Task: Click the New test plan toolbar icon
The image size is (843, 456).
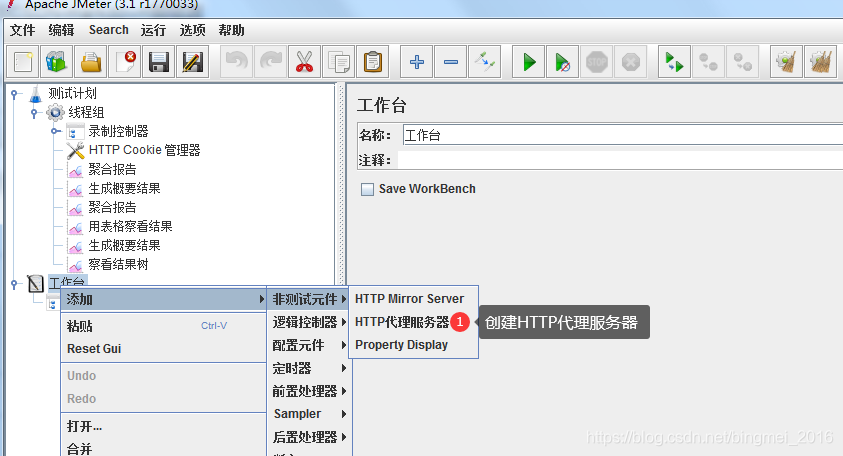Action: click(x=23, y=62)
